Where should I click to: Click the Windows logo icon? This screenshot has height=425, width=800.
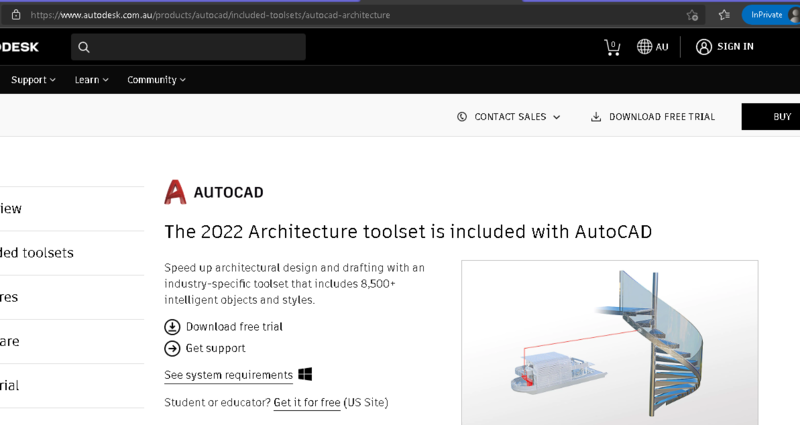(305, 374)
